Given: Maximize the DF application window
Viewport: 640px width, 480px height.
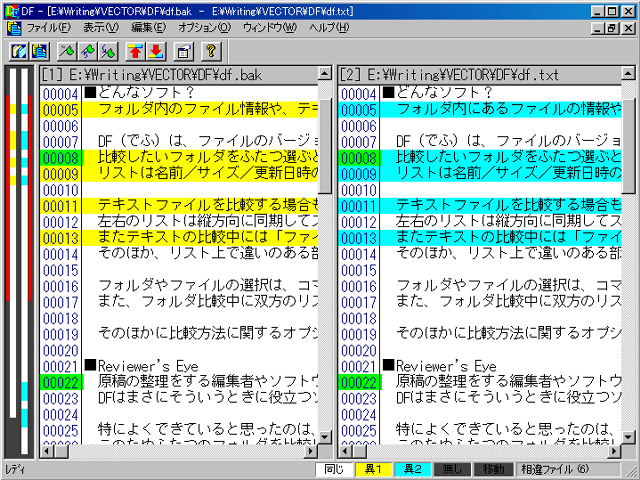Looking at the screenshot, I should [612, 11].
